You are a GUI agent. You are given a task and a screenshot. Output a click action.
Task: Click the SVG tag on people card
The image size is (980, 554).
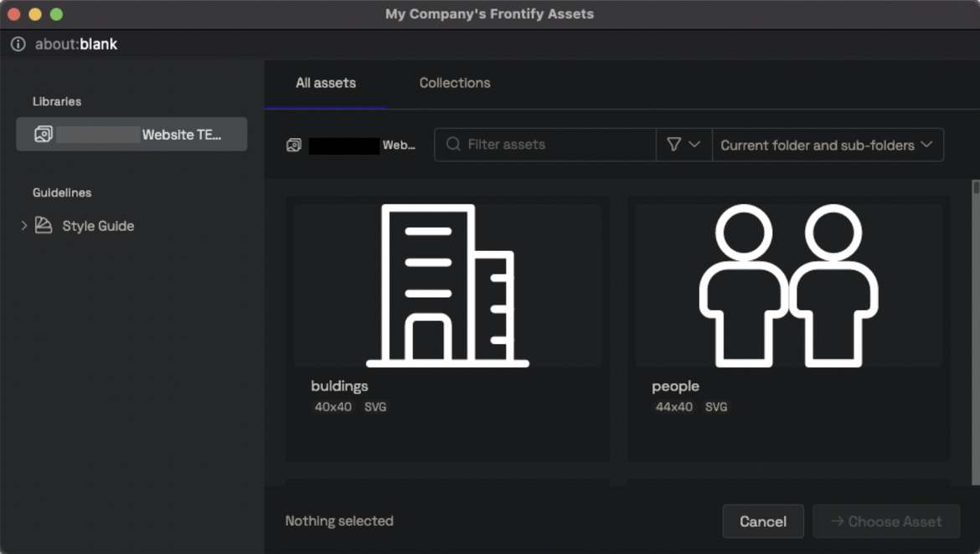[716, 407]
